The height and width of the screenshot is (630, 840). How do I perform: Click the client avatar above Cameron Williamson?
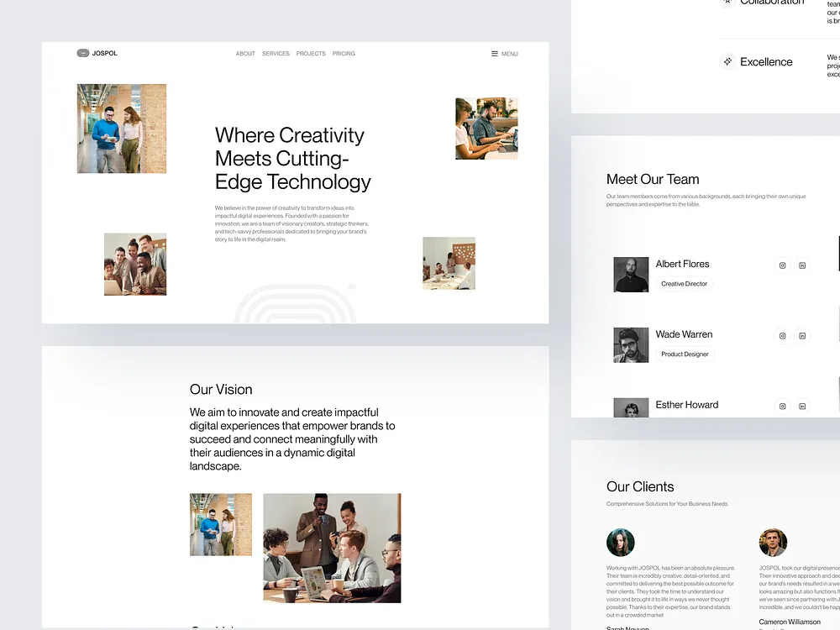click(x=773, y=543)
